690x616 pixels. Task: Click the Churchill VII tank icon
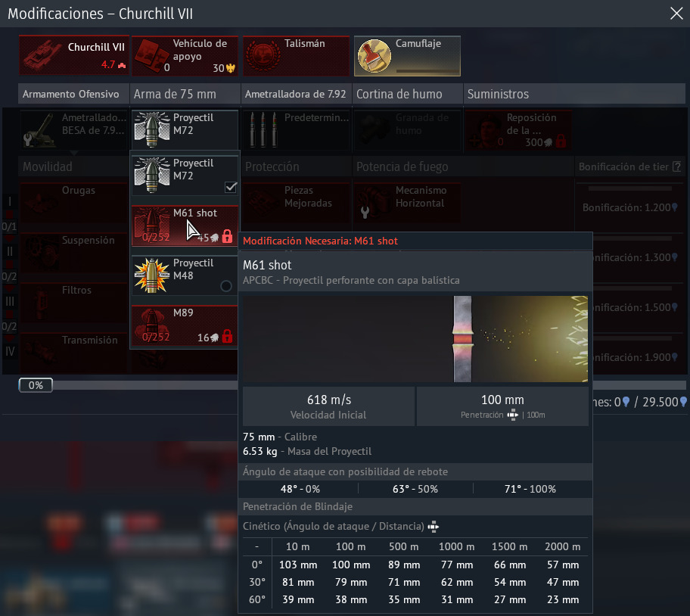click(42, 56)
